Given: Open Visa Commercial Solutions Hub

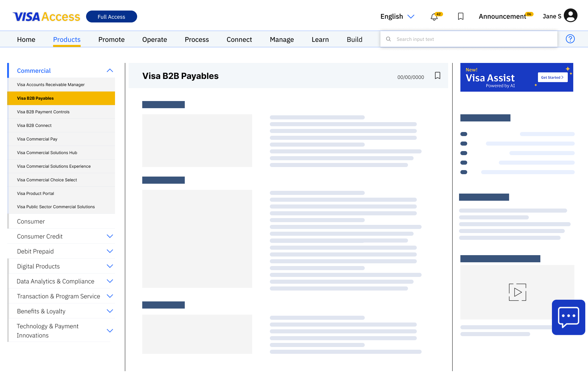Looking at the screenshot, I should [61, 153].
